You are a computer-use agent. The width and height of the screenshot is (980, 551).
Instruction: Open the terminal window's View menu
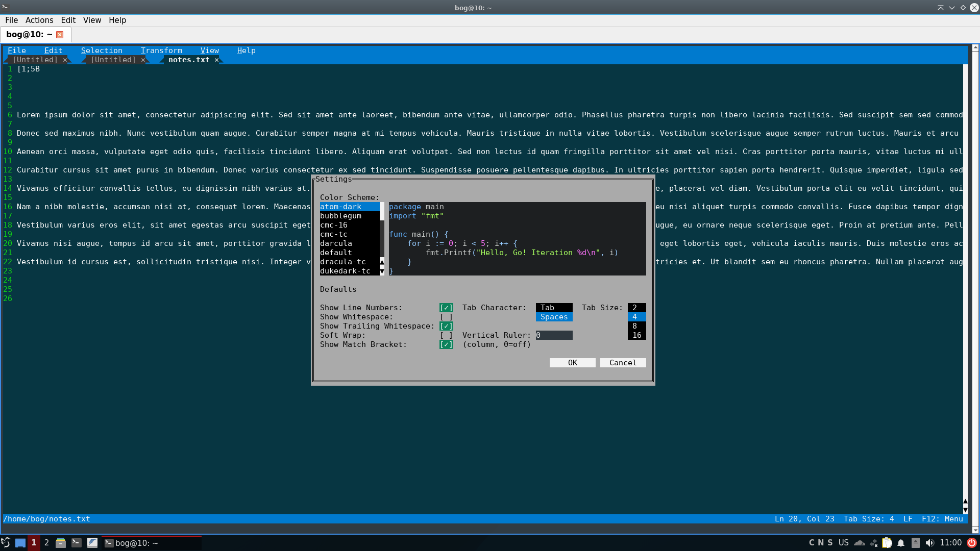click(92, 20)
